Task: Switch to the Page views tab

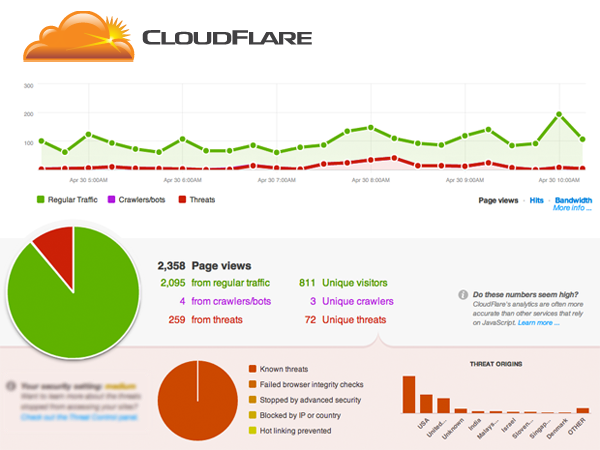Action: click(498, 200)
